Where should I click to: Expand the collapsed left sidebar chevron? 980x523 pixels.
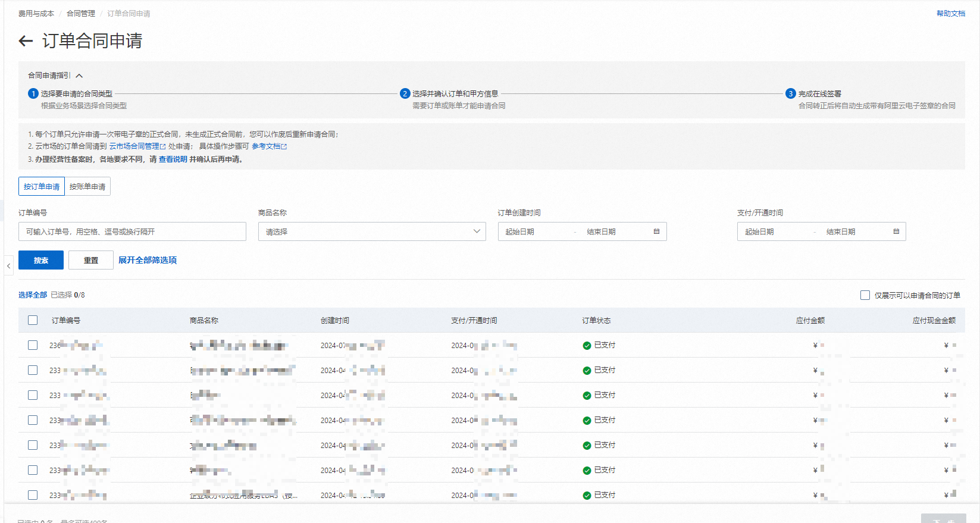[8, 266]
